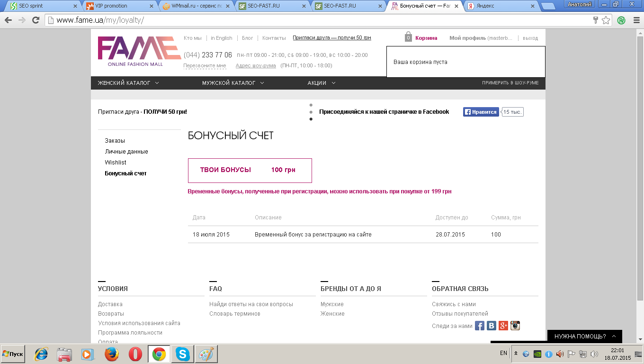
Task: Expand the НУЖНА ПОМОЩЬ? chat panel
Action: pyautogui.click(x=584, y=336)
